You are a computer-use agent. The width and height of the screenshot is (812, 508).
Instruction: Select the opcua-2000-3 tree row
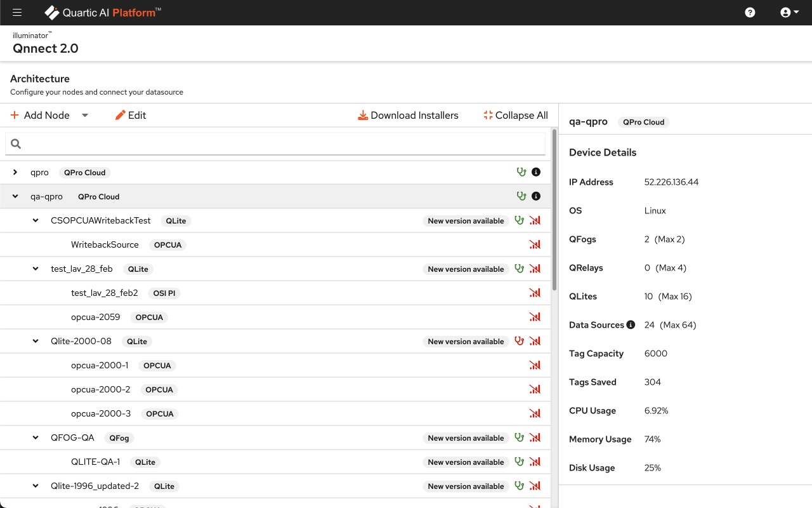[x=275, y=413]
